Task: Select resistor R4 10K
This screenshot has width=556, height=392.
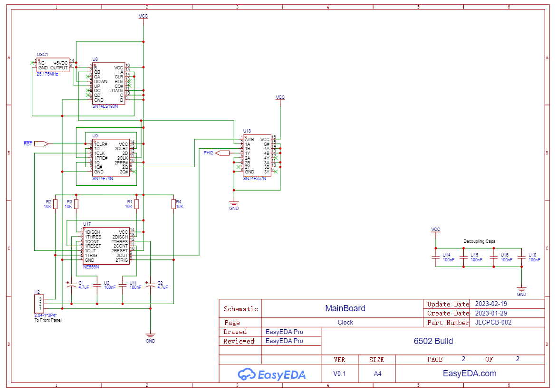Action: [x=173, y=204]
